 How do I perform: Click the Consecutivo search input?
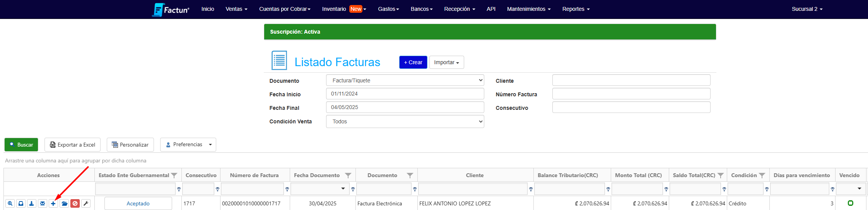[x=631, y=107]
